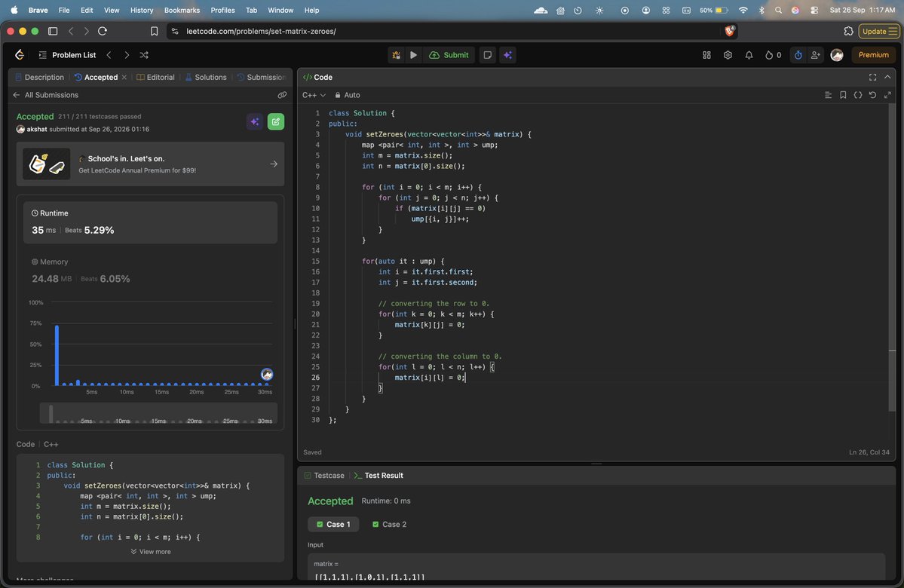Toggle the Auto lock setting
904x588 pixels.
coord(348,95)
